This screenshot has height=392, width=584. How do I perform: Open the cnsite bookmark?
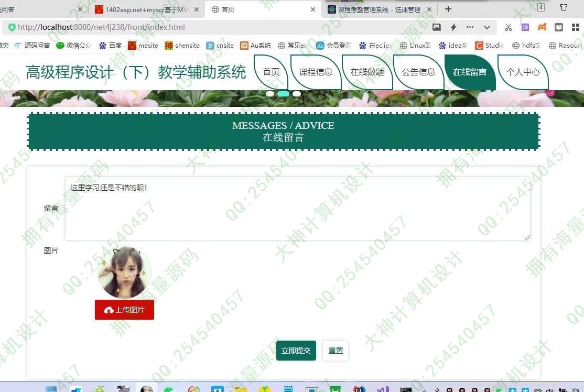220,46
